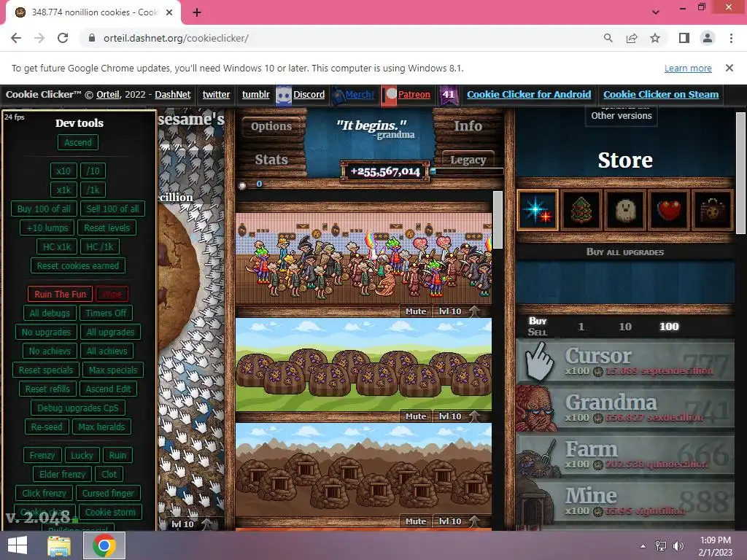Screen dimensions: 747x560
Task: Set bulk amount to 10
Action: pyautogui.click(x=625, y=327)
